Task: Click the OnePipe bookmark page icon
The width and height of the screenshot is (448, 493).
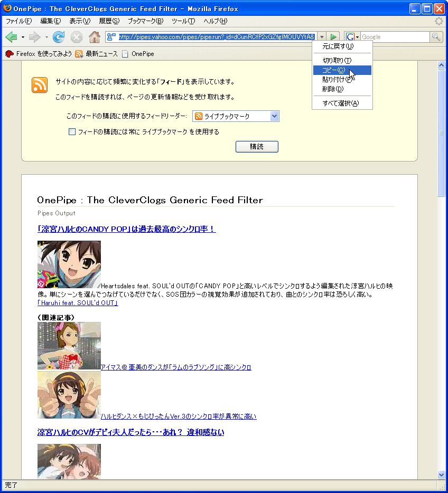Action: 125,54
